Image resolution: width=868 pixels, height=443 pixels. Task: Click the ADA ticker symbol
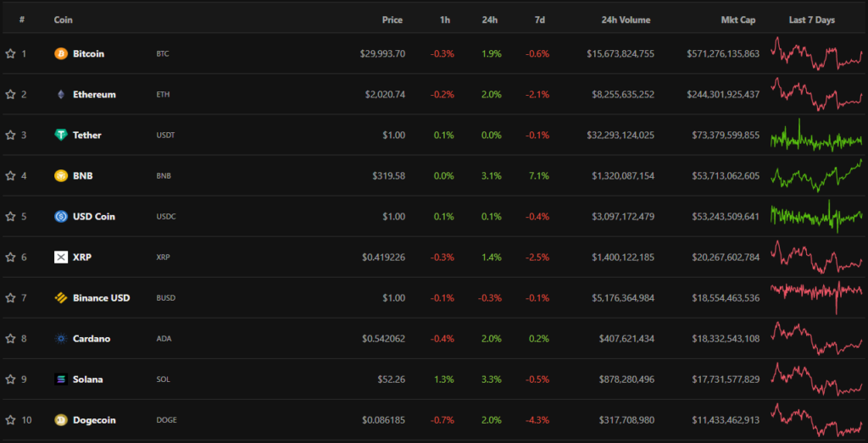pos(164,339)
